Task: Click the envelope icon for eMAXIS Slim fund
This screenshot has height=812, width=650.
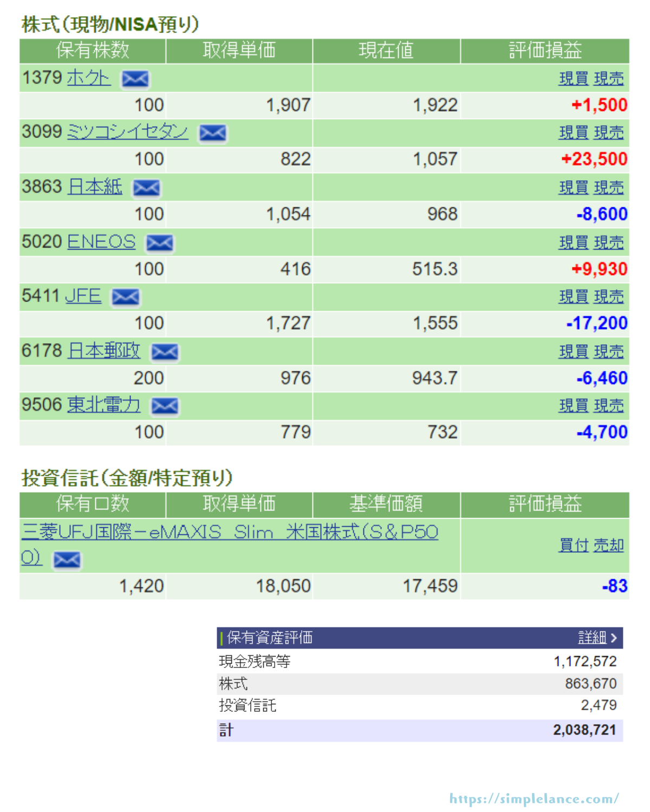Action: (x=67, y=560)
